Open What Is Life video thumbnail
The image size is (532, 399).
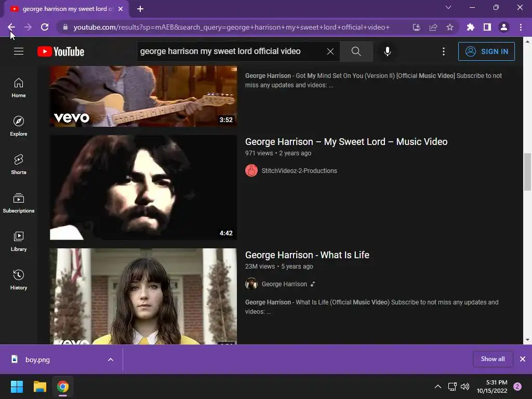pos(143,296)
